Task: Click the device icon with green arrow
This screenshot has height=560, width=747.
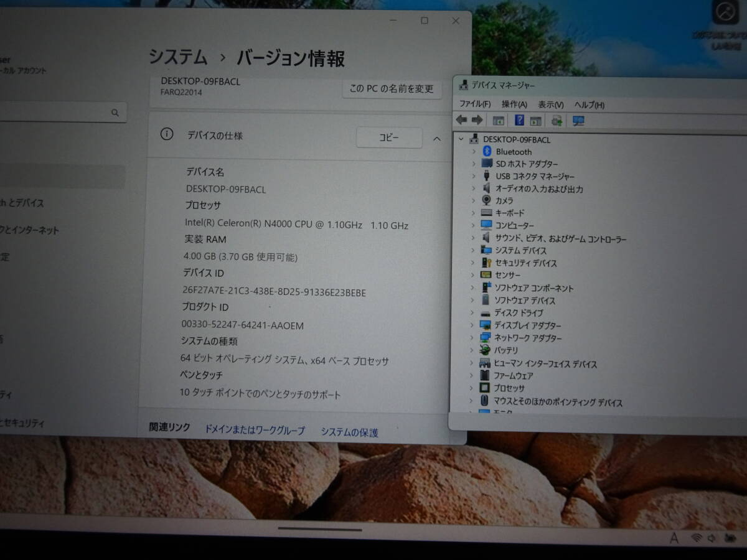Action: click(x=557, y=121)
